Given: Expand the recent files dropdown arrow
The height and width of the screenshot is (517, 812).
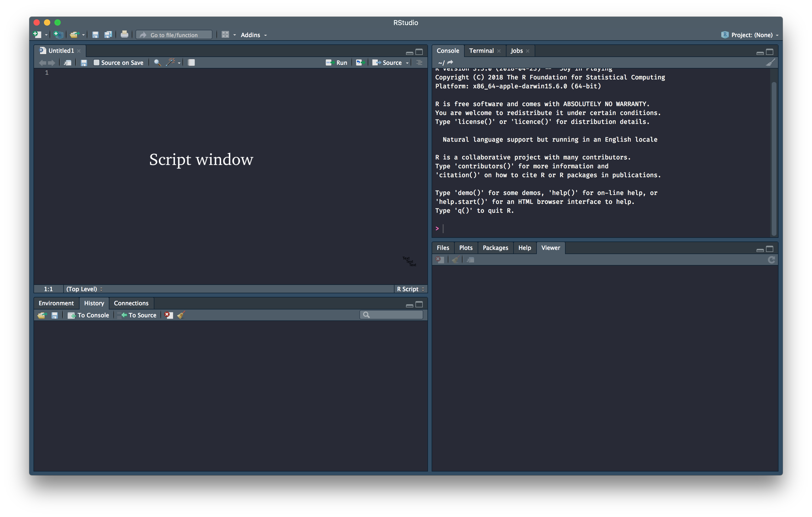Looking at the screenshot, I should coord(83,35).
